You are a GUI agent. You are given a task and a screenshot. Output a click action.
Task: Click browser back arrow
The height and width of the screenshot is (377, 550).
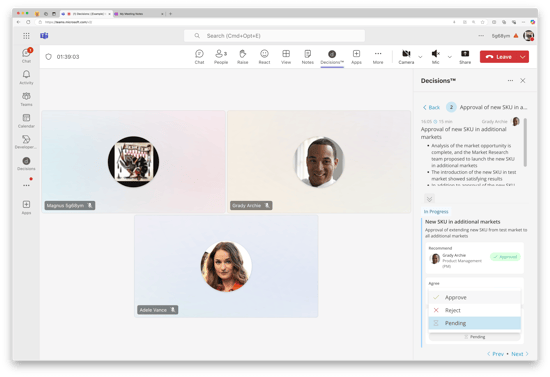[x=19, y=22]
